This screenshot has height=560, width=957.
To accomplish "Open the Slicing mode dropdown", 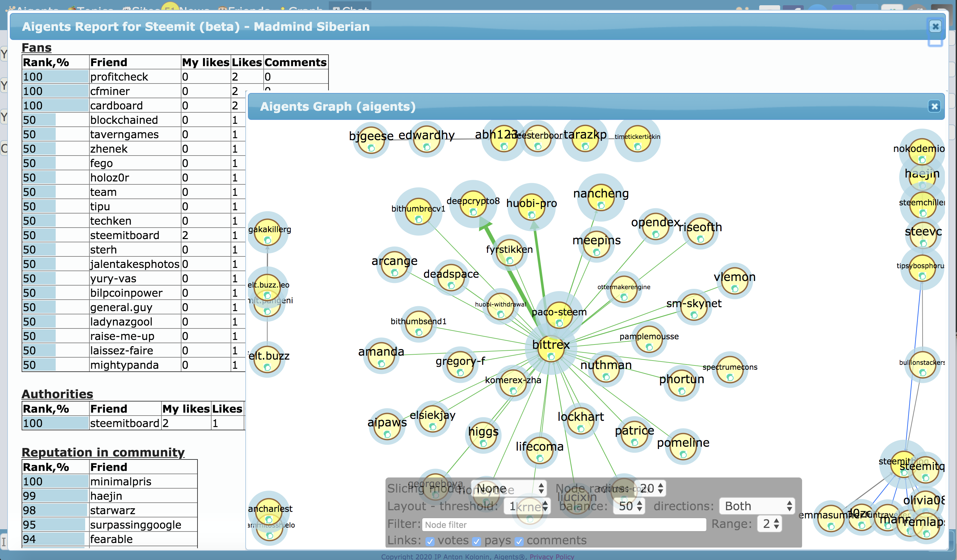I will [x=509, y=488].
